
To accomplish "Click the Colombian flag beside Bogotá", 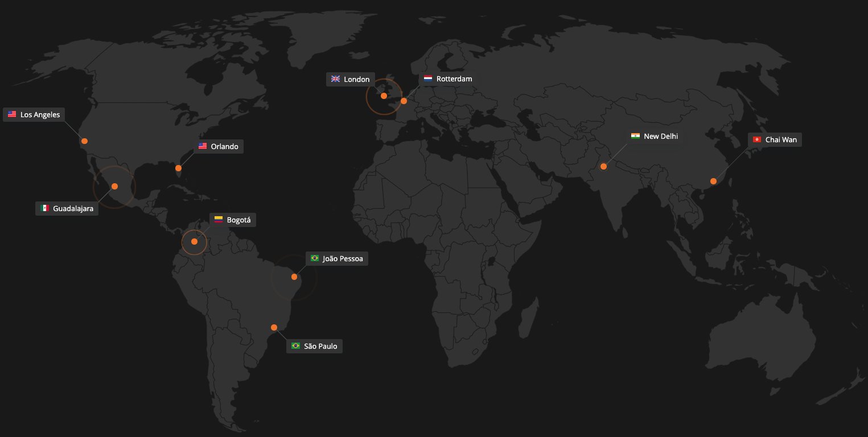I will point(219,220).
